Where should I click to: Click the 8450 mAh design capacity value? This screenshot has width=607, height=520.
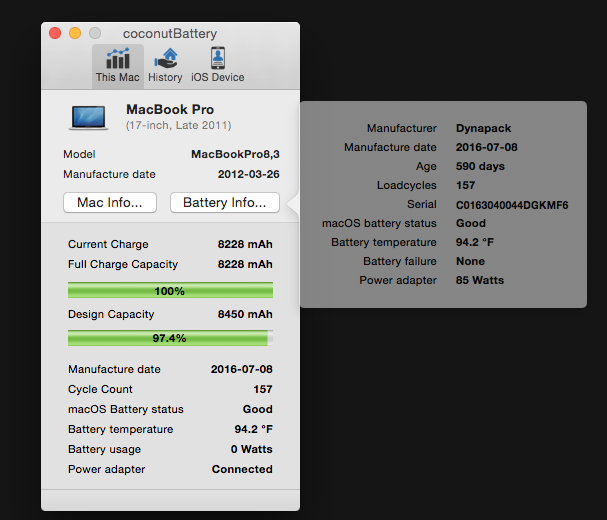tap(245, 314)
